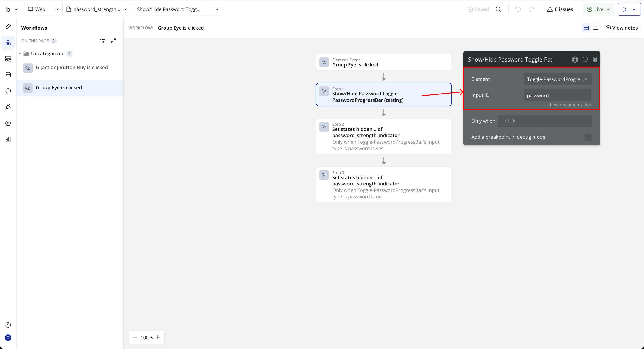
Task: Open the Settings gear in sidebar
Action: tap(8, 123)
